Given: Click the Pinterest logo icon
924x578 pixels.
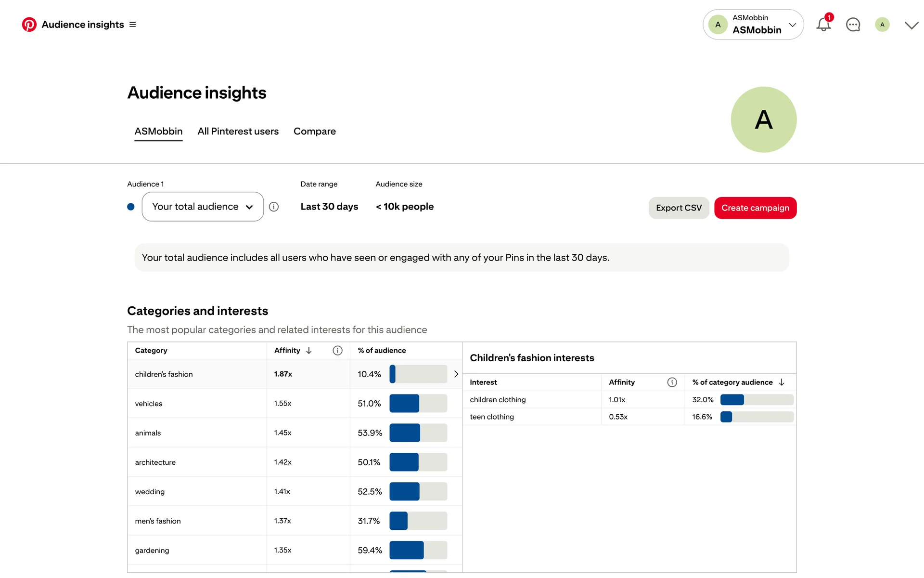Looking at the screenshot, I should coord(29,25).
